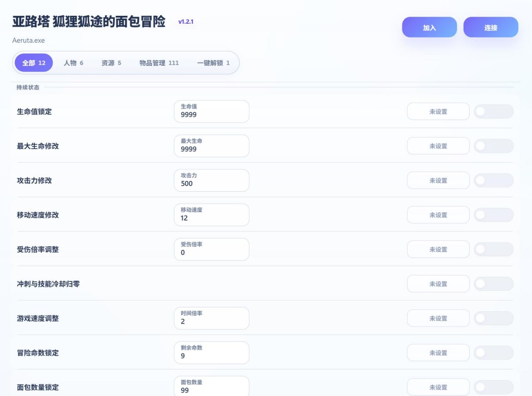Enable the 游戏速度调整 toggle

493,318
